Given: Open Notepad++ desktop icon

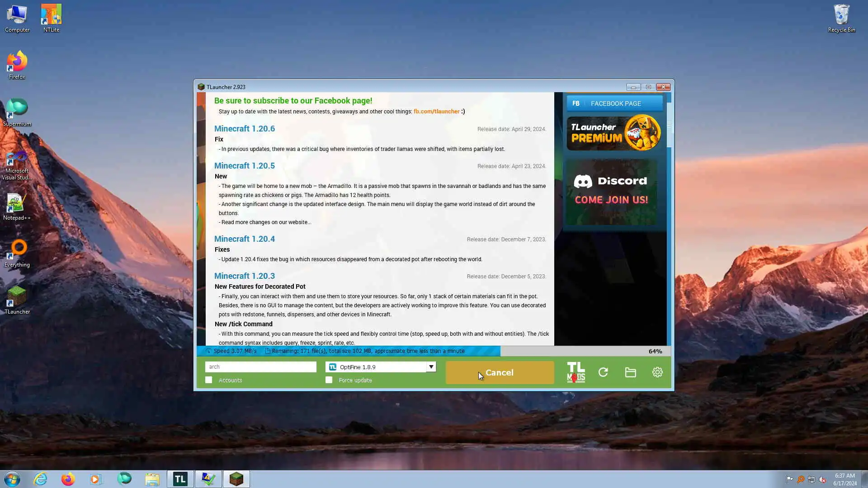Looking at the screenshot, I should click(17, 206).
